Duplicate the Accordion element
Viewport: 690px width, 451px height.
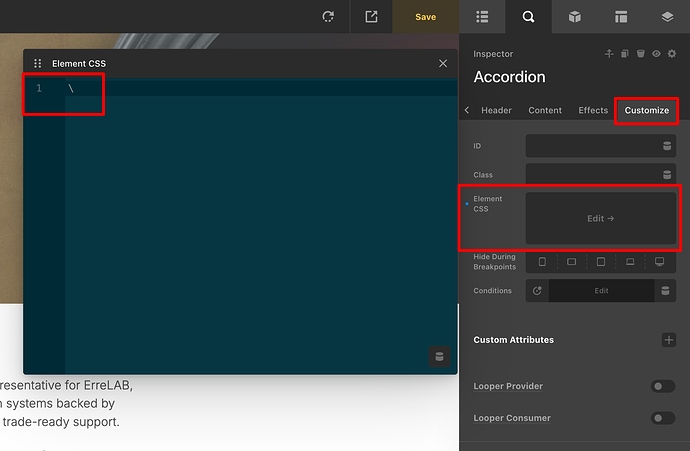[625, 54]
